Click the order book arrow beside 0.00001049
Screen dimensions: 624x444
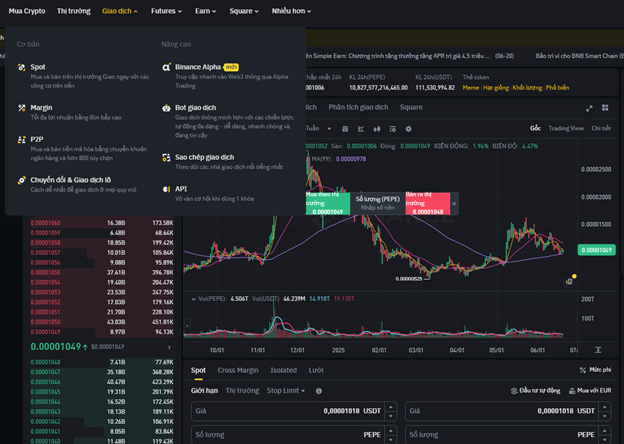pos(169,347)
